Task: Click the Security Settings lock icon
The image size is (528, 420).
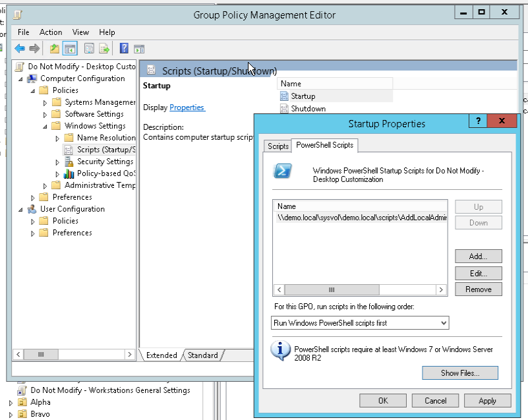Action: (x=69, y=162)
